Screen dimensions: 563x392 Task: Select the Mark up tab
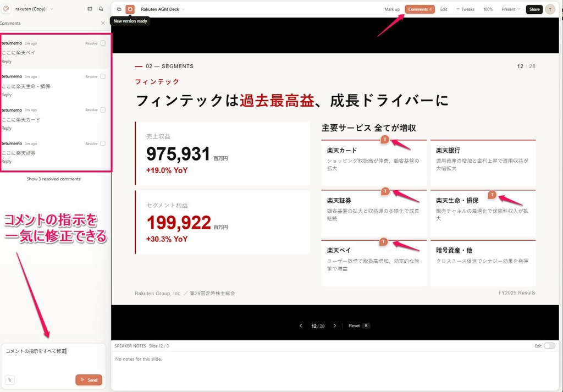[391, 9]
